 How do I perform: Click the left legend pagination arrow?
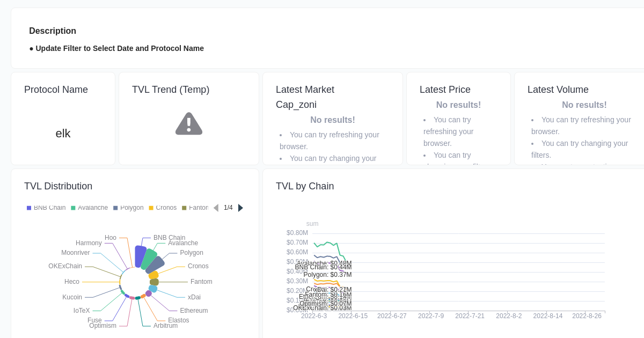216,208
